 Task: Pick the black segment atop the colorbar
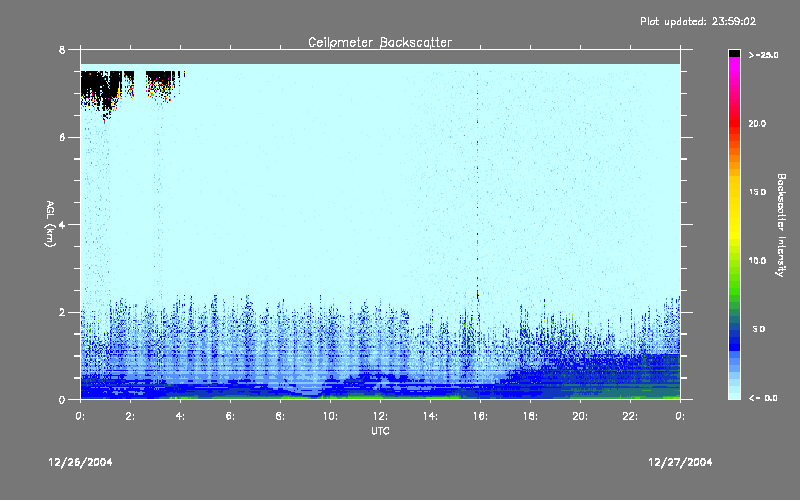point(734,53)
